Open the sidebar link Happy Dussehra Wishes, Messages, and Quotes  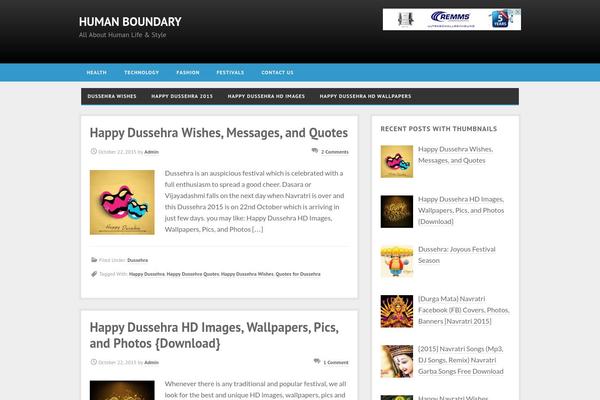[x=455, y=155]
